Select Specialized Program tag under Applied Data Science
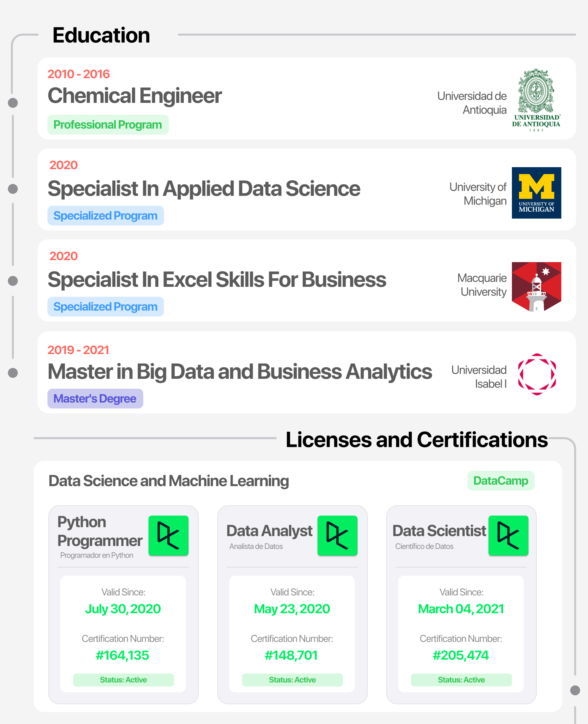Viewport: 588px width, 724px height. (106, 216)
